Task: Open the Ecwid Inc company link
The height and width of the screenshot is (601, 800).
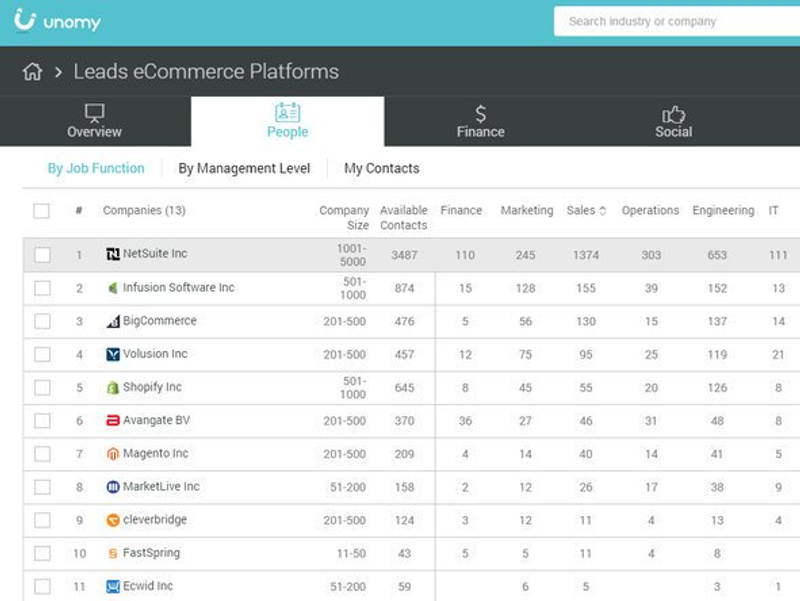Action: [148, 586]
